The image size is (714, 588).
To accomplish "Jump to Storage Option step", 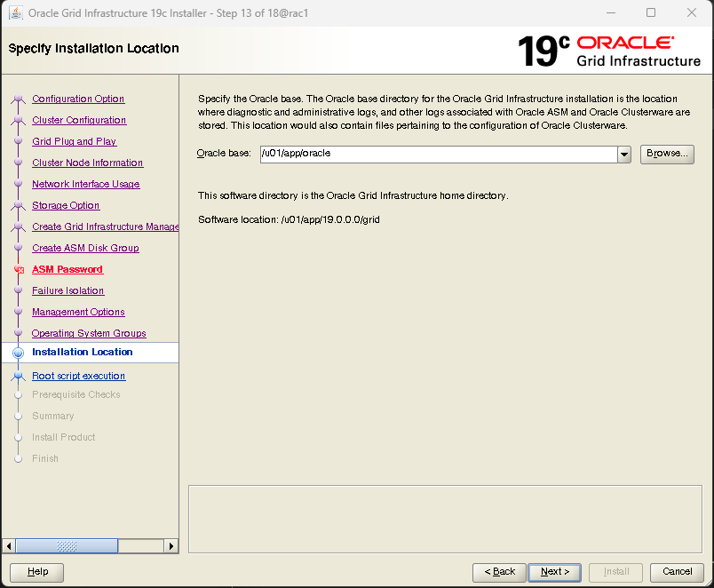I will pos(66,205).
